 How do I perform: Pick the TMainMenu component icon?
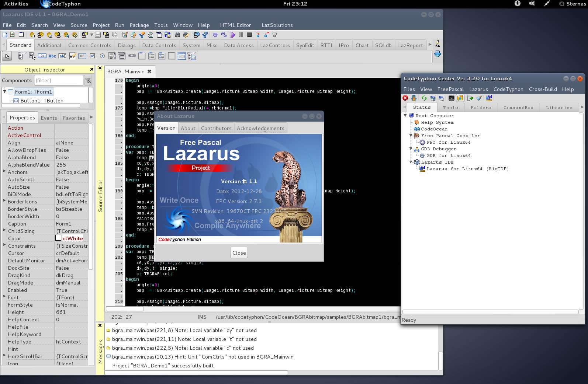22,56
